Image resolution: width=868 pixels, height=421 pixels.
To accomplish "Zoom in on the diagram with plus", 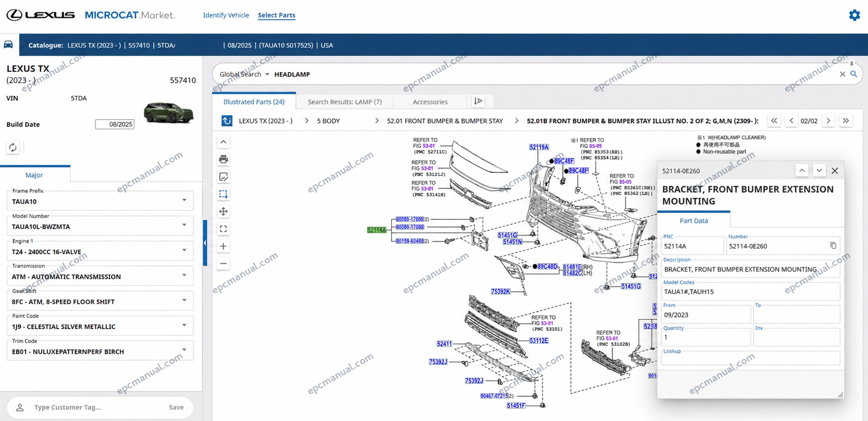I will tap(223, 246).
